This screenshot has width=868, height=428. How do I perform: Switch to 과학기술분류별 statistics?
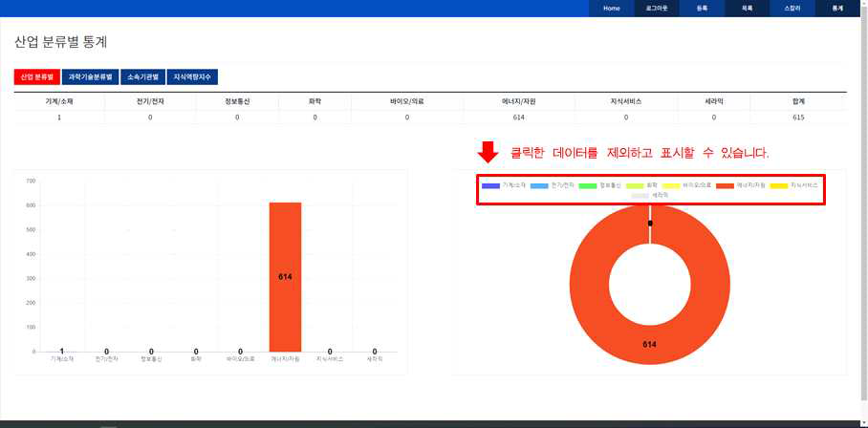tap(90, 76)
